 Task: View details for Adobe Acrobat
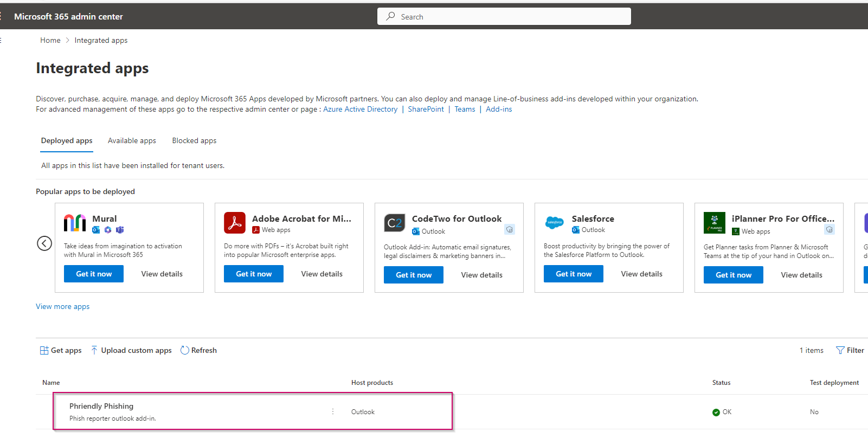(322, 274)
